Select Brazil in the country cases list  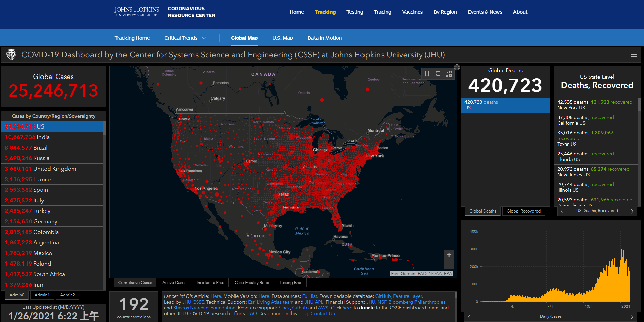tap(52, 148)
